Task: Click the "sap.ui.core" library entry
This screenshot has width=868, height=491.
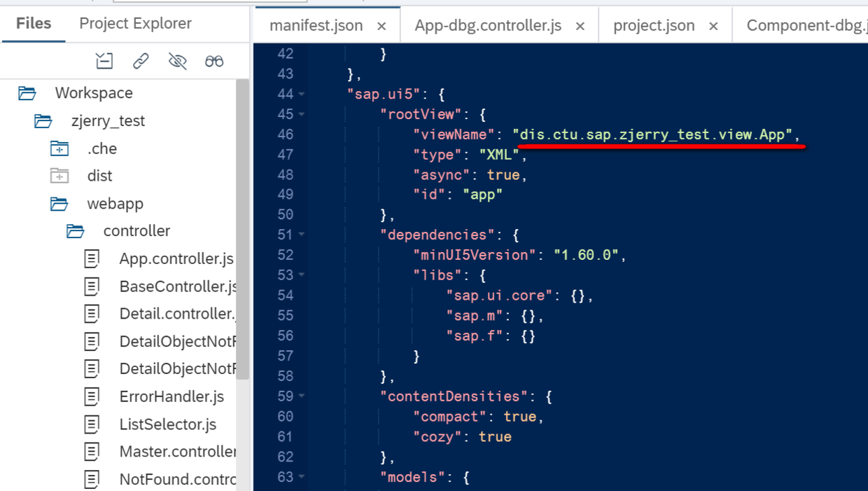Action: 500,296
